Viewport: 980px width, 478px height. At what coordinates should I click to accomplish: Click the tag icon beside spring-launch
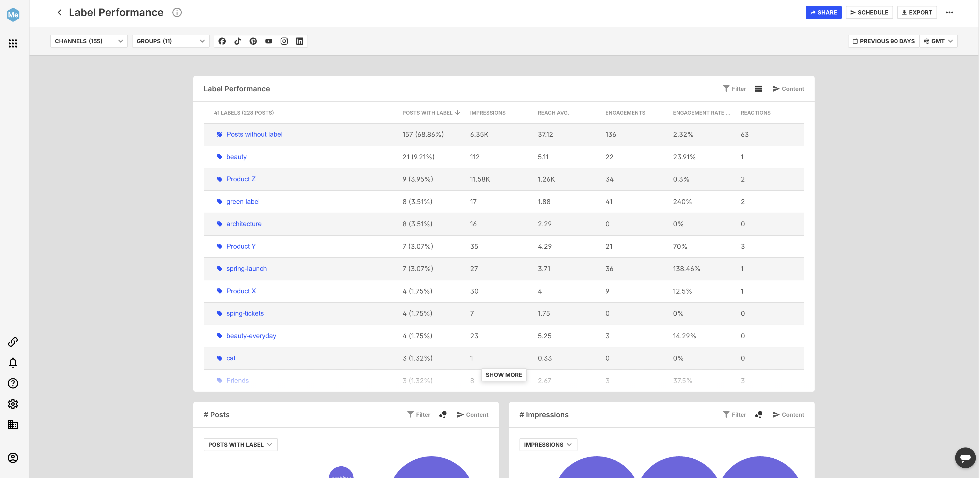coord(220,268)
